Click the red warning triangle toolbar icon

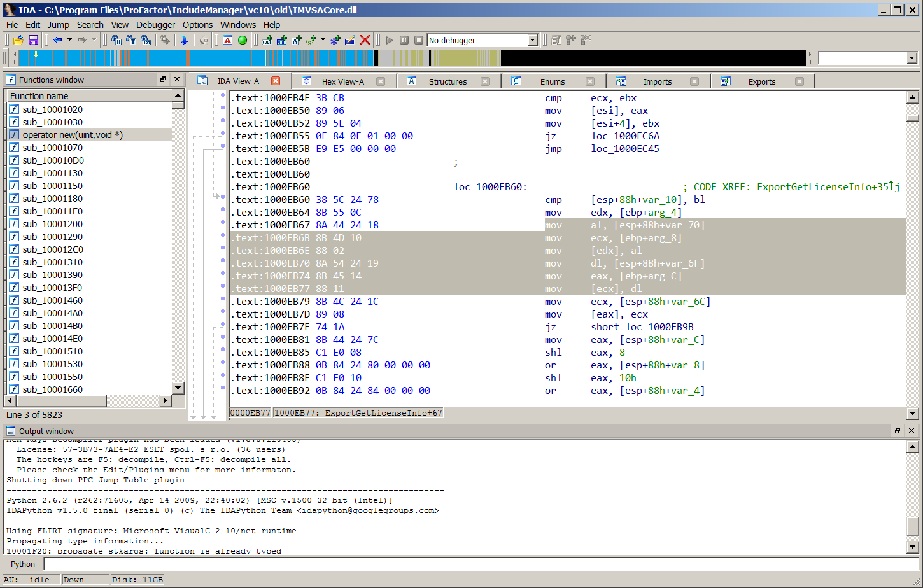click(227, 40)
